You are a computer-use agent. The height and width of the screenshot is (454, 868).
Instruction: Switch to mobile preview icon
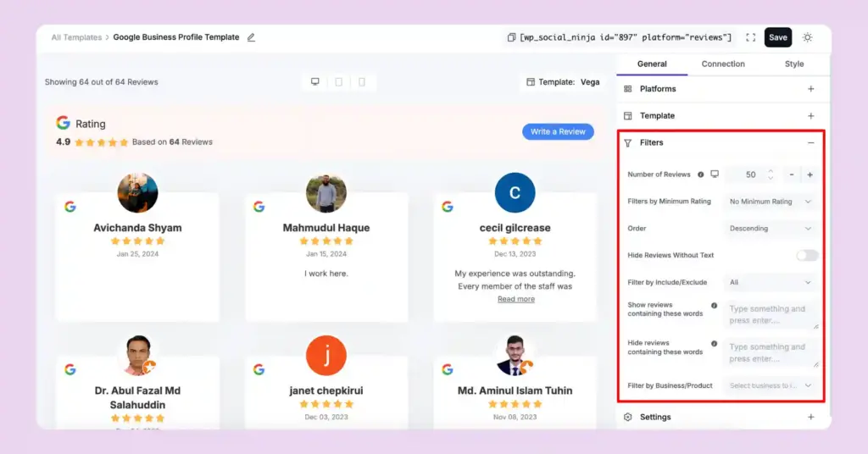click(362, 82)
